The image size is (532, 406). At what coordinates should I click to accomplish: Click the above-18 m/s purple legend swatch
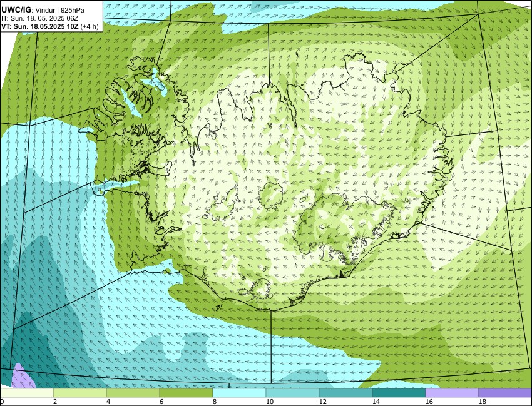point(505,393)
